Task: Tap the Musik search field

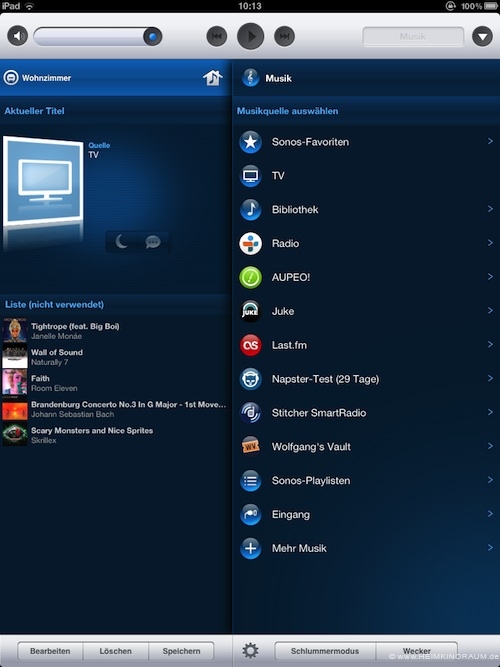Action: coord(413,37)
